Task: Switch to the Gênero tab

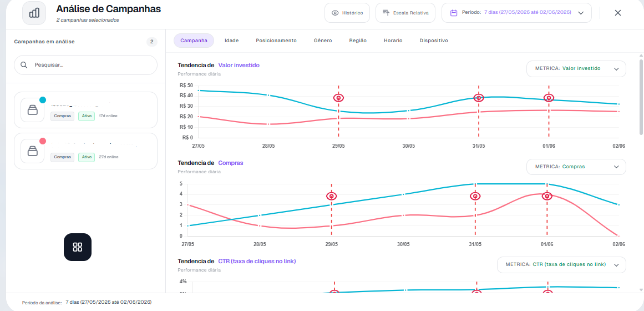Action: point(323,41)
